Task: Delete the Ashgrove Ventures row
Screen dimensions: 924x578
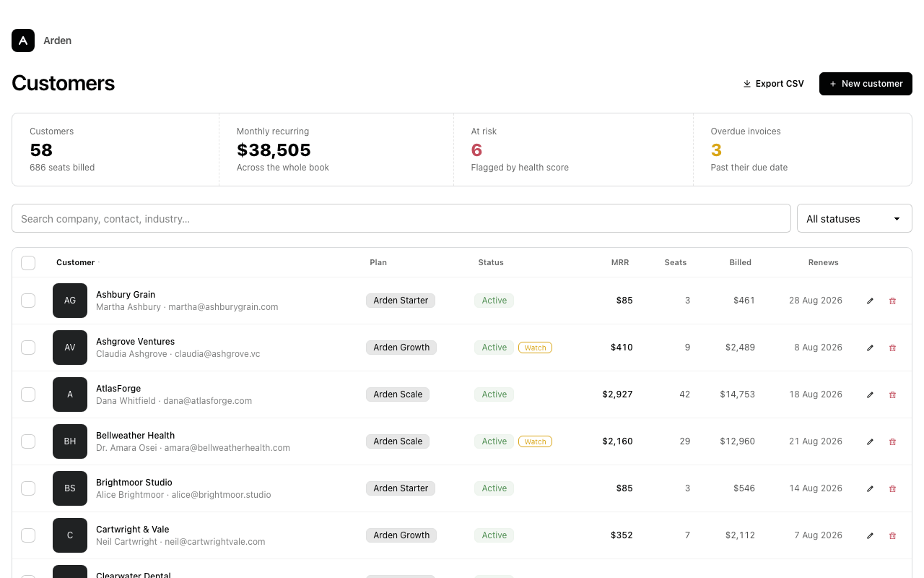Action: click(x=892, y=348)
